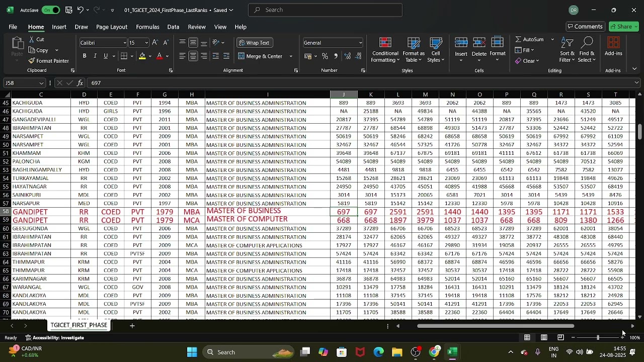
Task: Click Increase Font Size icon
Action: 155,43
